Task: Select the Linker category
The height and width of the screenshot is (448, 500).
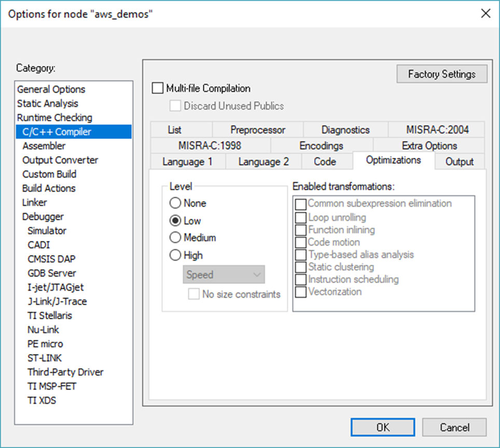Action: click(x=34, y=202)
